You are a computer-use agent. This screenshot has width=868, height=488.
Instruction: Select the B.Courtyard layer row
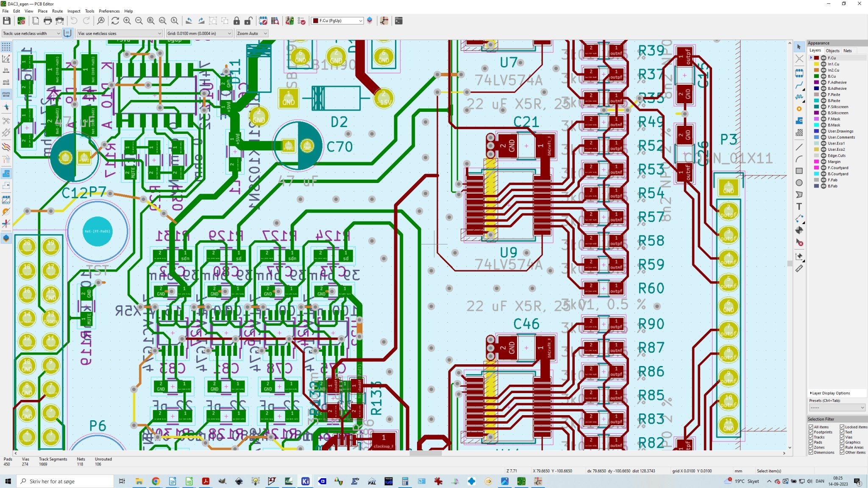[x=837, y=174]
